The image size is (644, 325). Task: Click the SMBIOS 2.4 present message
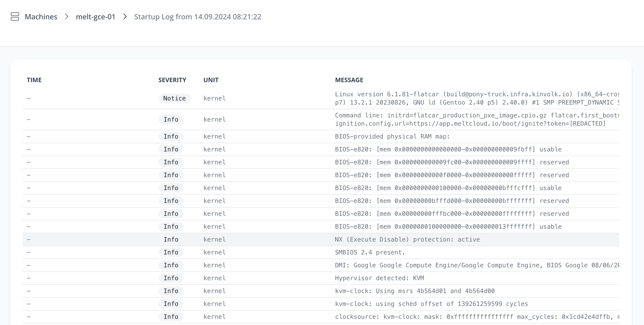tap(370, 252)
